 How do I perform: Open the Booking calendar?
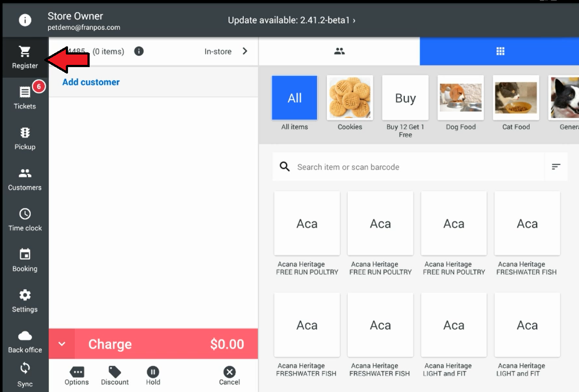click(25, 260)
